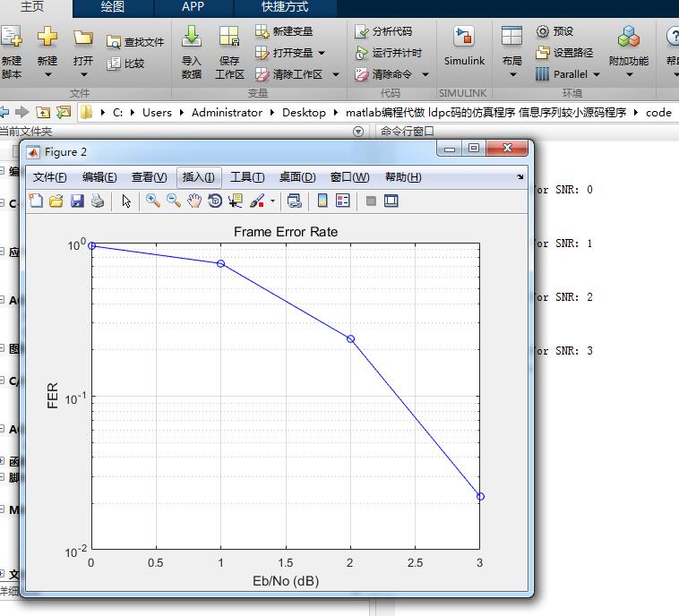Open the Open Variable dropdown
This screenshot has width=679, height=616.
(322, 53)
